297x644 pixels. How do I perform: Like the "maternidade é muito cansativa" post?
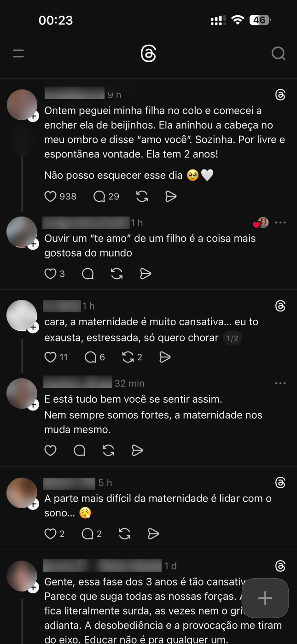coord(50,357)
